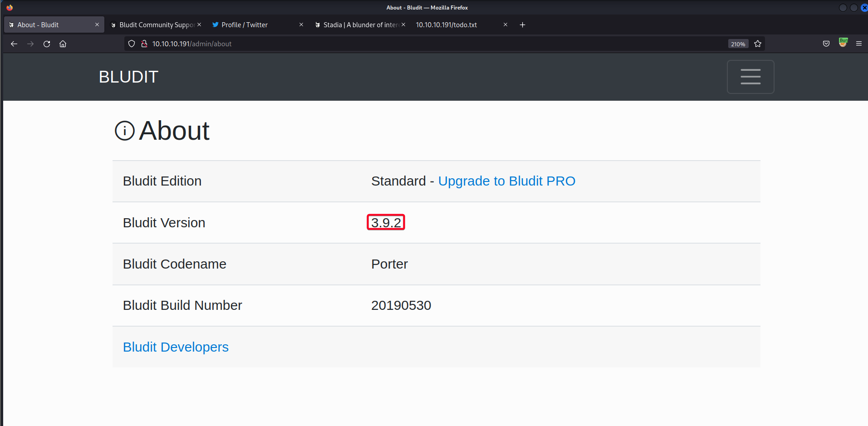This screenshot has height=426, width=868.
Task: Click the About page heading
Action: [174, 131]
